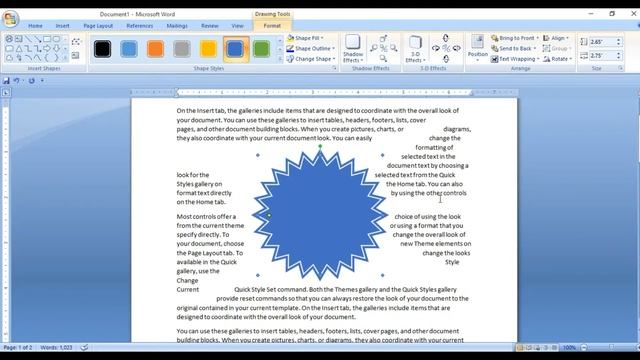Apply the light blue shape style
Image resolution: width=640 pixels, height=360 pixels.
[129, 49]
